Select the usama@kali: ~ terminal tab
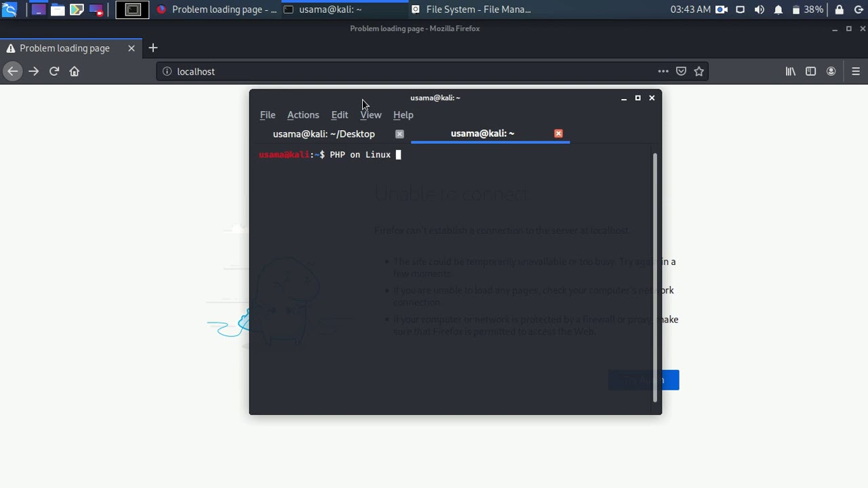The width and height of the screenshot is (868, 488). (x=482, y=134)
